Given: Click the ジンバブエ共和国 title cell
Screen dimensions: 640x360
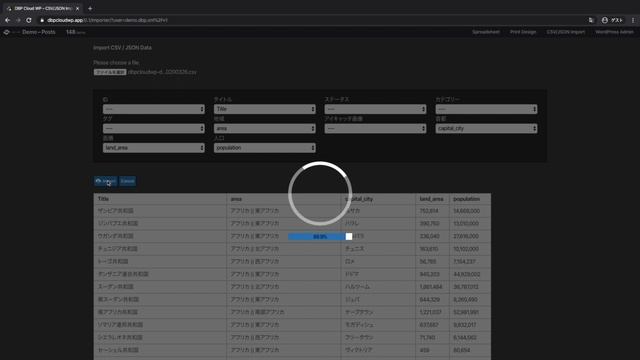Looking at the screenshot, I should (x=160, y=224).
